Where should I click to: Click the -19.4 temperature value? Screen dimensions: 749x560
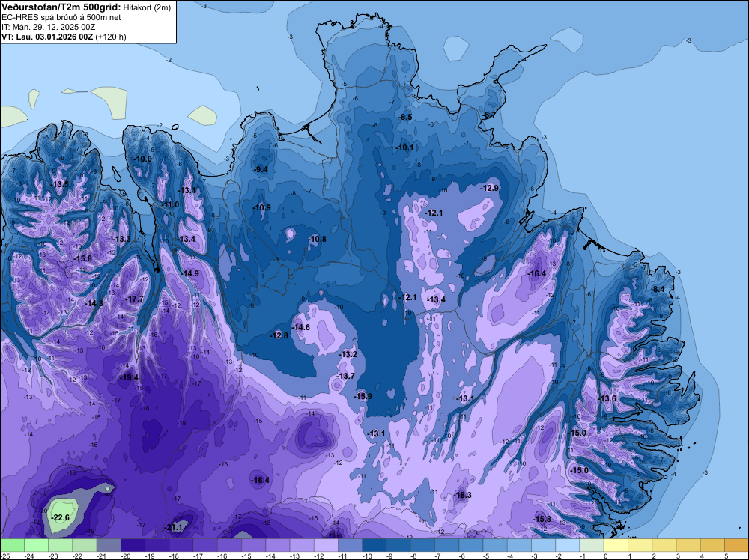130,377
